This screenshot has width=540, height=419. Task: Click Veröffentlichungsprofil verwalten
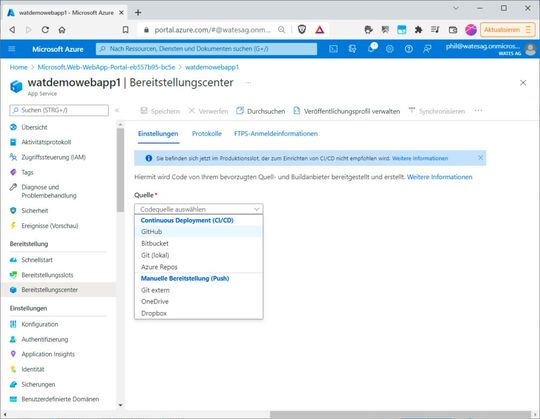click(346, 111)
